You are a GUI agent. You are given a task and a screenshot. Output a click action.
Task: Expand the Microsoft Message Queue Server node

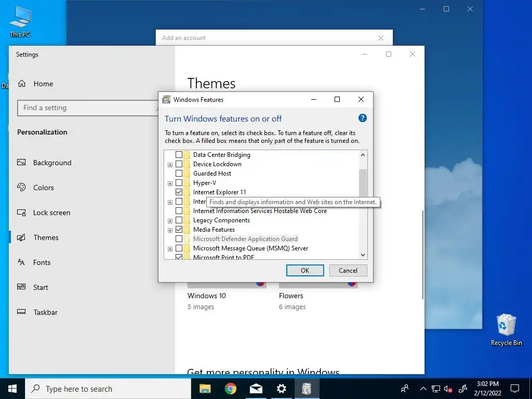170,249
